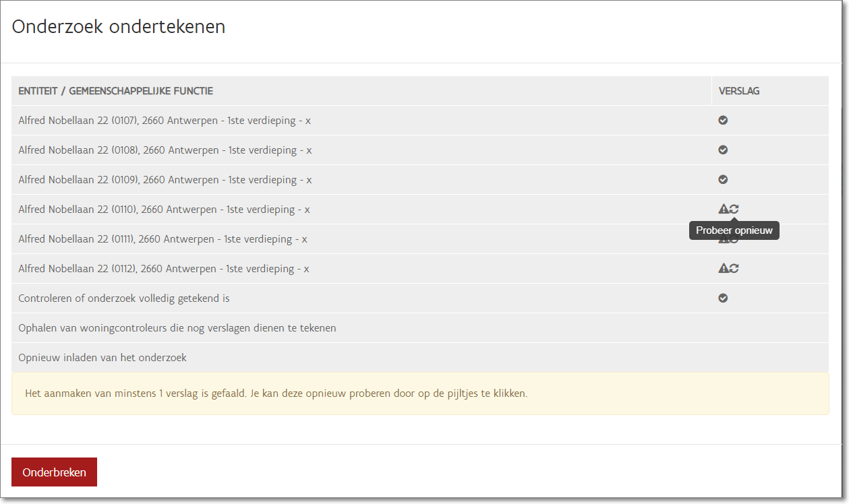Click the warning triangle on row 0112

pyautogui.click(x=724, y=268)
